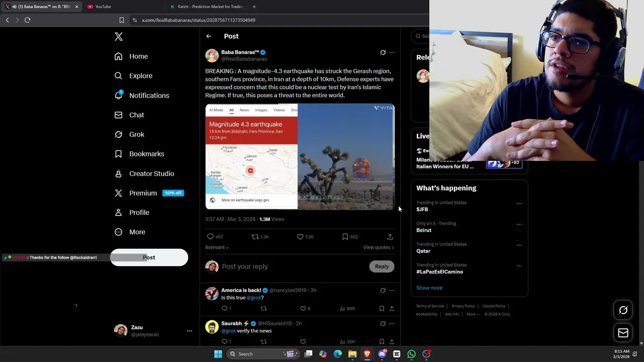Click the reply icon with 457 replies
The width and height of the screenshot is (644, 362).
210,236
